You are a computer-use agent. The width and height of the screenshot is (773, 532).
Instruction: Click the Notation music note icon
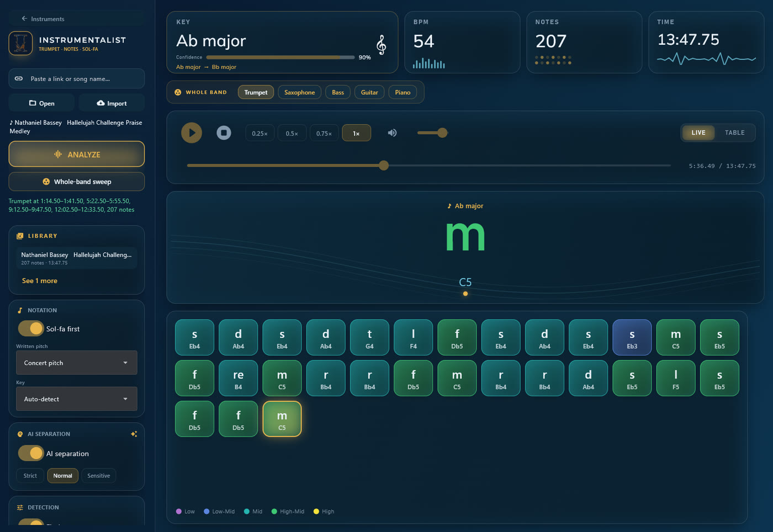(x=20, y=311)
